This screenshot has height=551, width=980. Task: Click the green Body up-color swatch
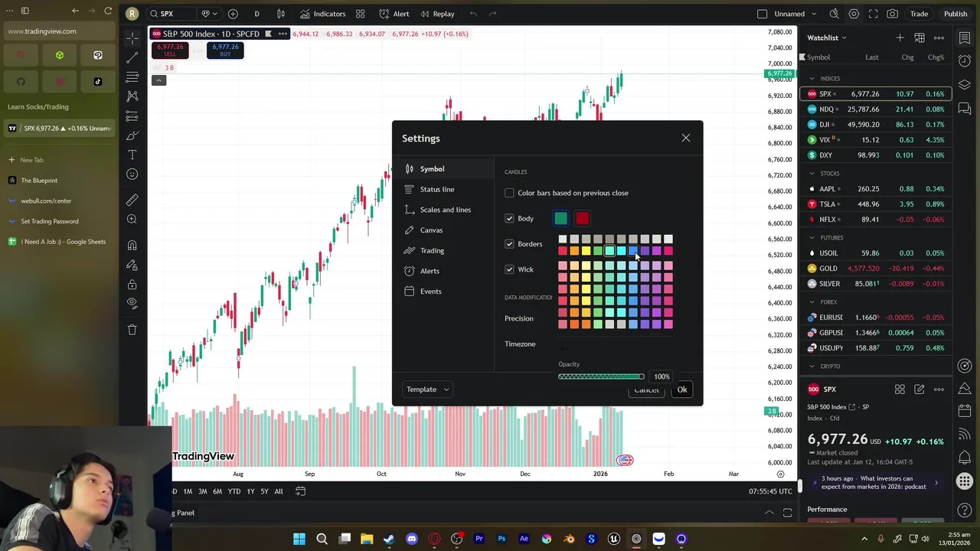561,219
